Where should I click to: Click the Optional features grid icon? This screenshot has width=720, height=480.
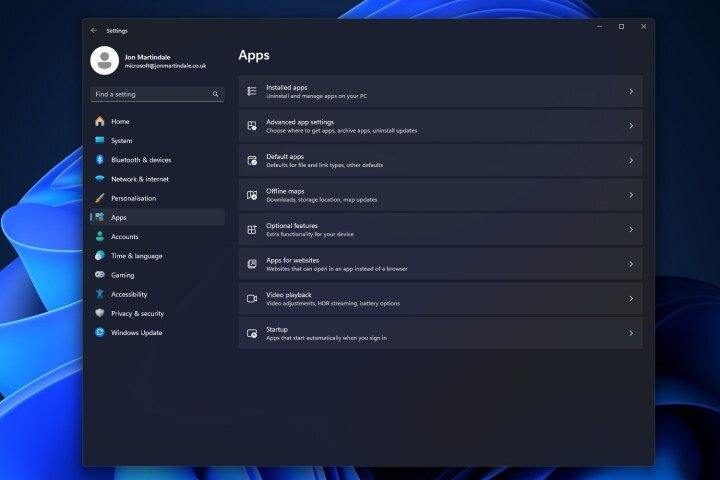pyautogui.click(x=252, y=229)
